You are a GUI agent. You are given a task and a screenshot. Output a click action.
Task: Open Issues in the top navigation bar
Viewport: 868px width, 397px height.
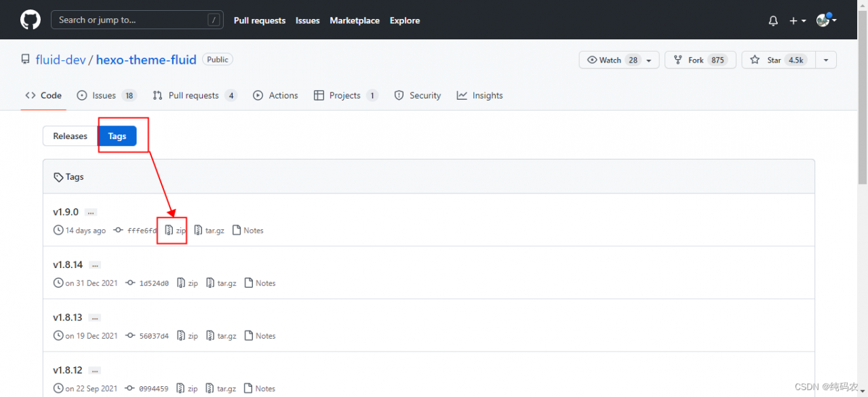coord(307,20)
